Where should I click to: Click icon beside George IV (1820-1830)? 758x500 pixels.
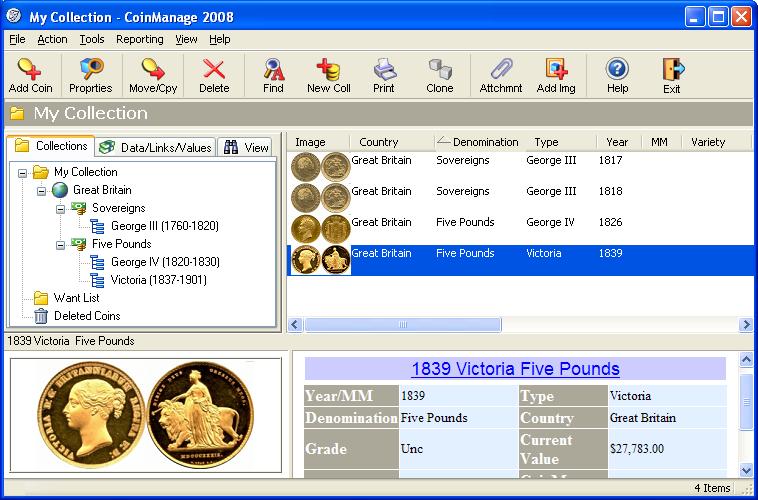[x=97, y=262]
